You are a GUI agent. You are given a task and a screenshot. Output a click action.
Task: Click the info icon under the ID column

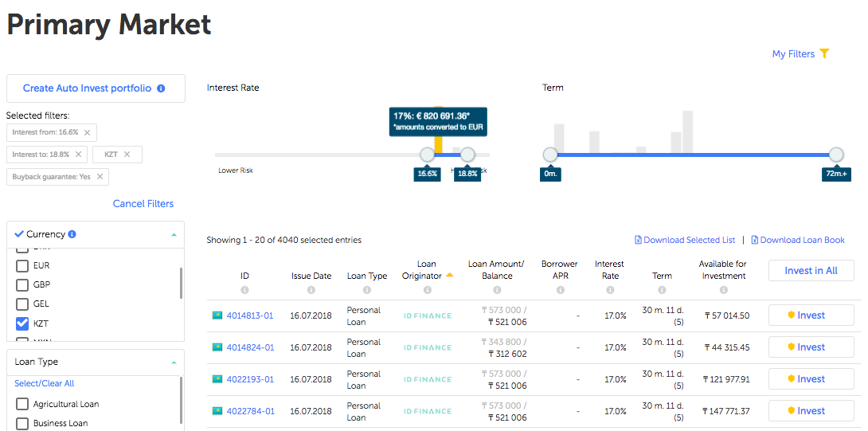click(x=244, y=290)
